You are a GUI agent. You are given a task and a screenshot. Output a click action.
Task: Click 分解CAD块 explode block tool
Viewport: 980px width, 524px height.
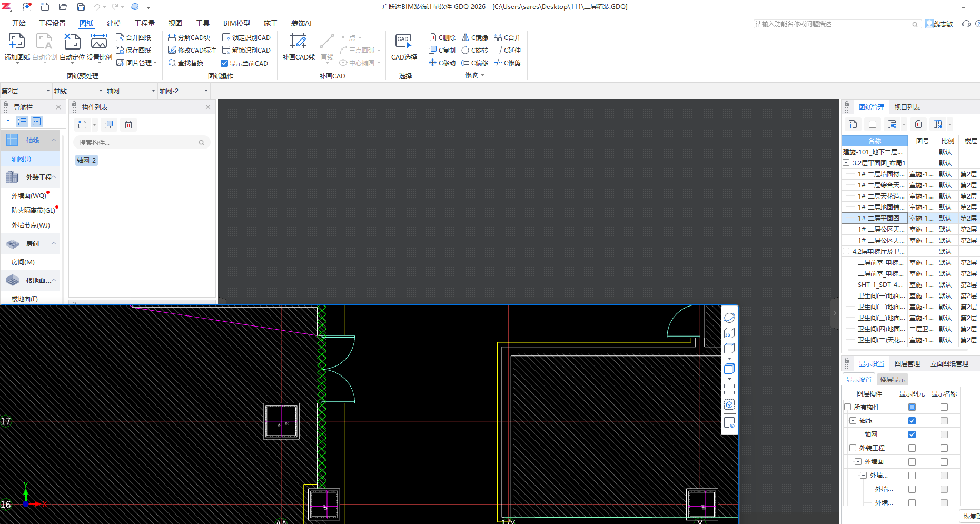(189, 37)
